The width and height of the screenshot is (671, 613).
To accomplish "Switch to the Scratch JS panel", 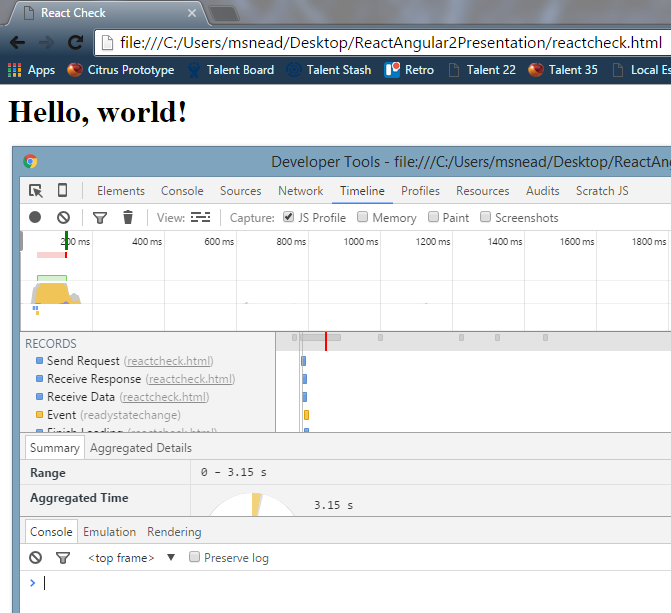I will [602, 191].
